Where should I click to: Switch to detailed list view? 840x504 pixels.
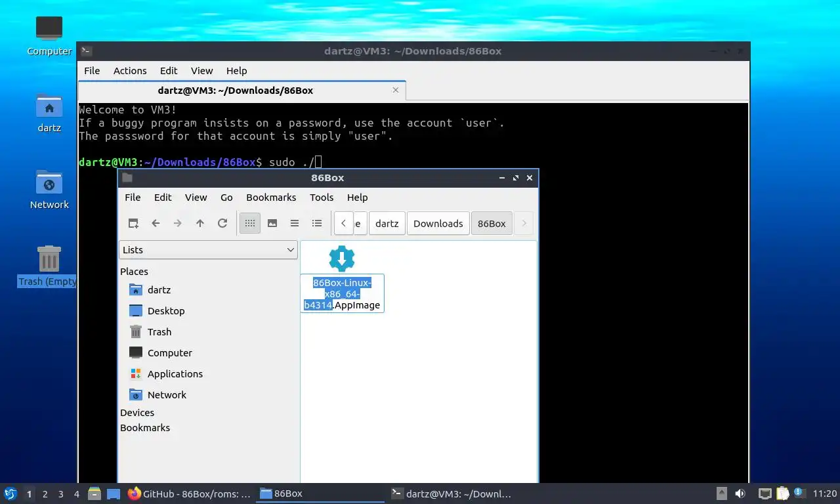(x=317, y=223)
